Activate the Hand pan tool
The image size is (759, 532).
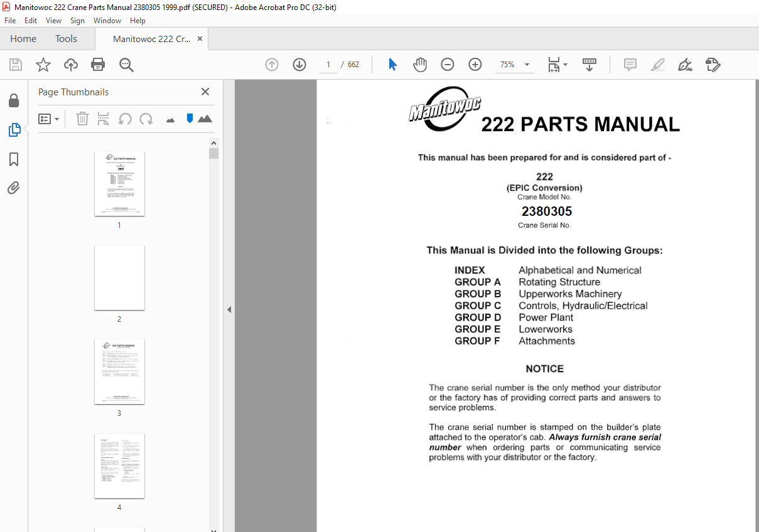[x=420, y=65]
